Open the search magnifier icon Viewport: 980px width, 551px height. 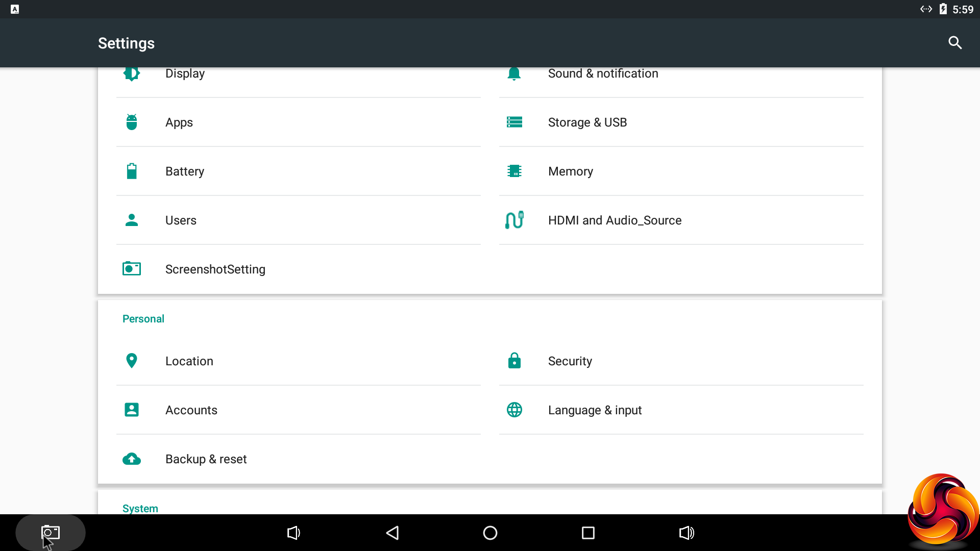[x=955, y=43]
